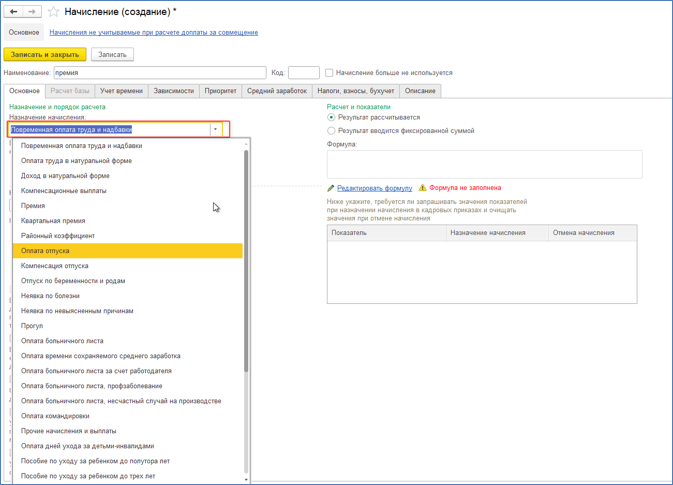Open the Описание tab
673x485 pixels.
tap(420, 91)
